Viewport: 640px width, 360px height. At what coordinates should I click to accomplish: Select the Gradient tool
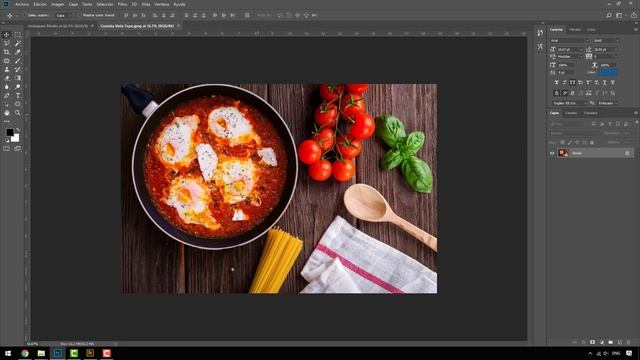(x=18, y=78)
